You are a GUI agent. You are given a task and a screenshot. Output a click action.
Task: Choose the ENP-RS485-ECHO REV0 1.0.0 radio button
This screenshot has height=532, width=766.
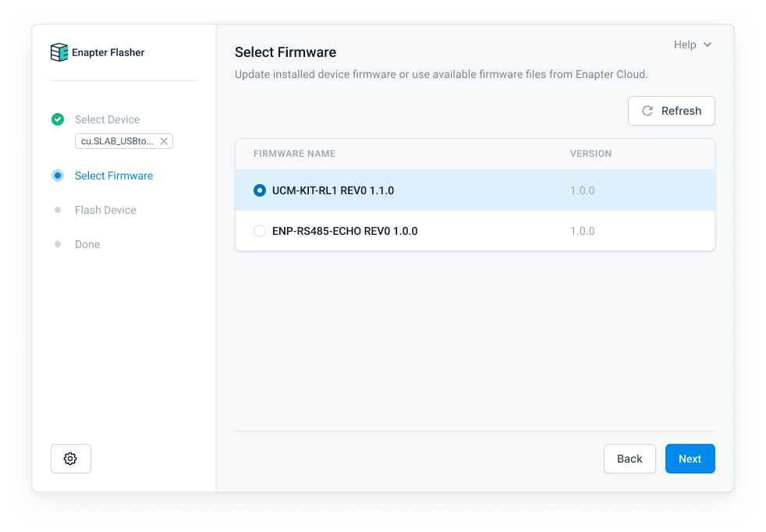coord(260,231)
